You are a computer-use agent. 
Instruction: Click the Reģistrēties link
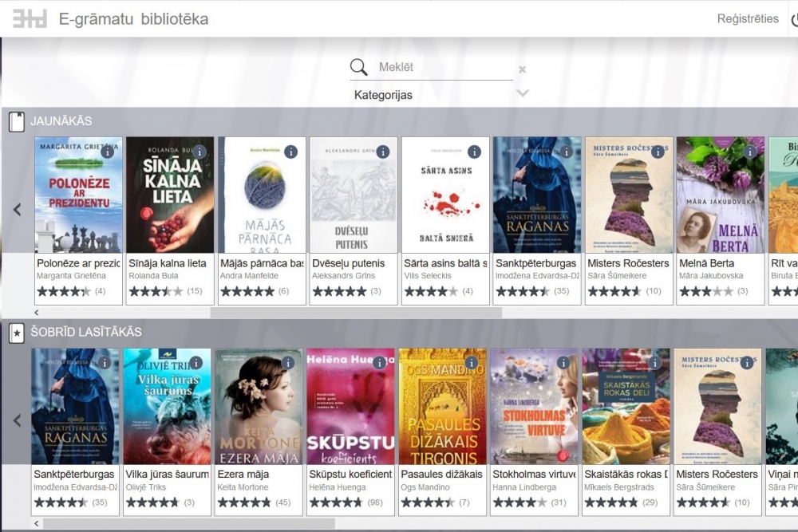[748, 19]
